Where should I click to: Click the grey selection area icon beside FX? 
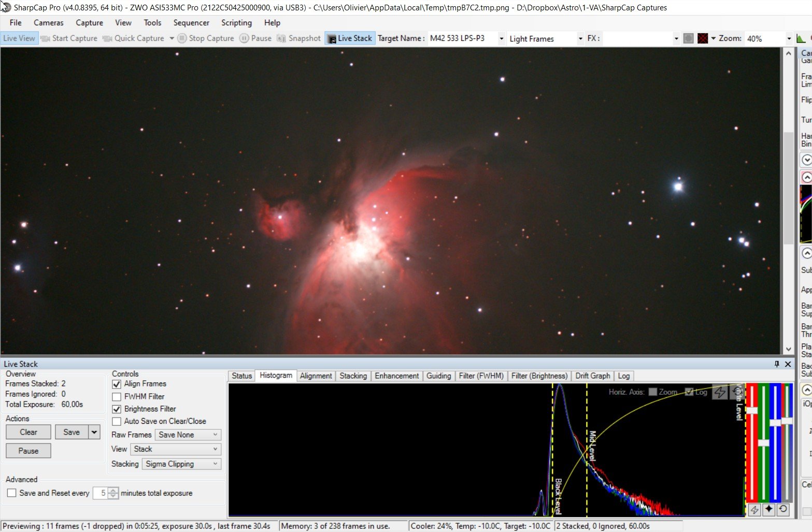point(689,38)
